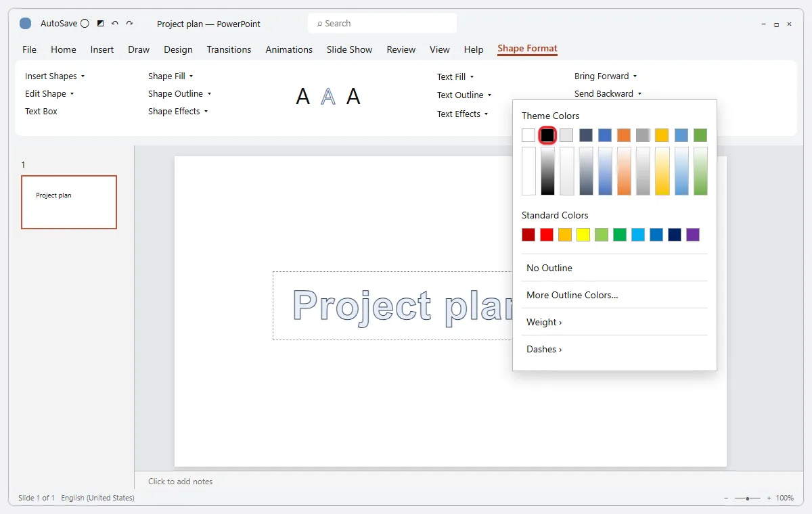
Task: Select the Shape Format tab
Action: [527, 49]
